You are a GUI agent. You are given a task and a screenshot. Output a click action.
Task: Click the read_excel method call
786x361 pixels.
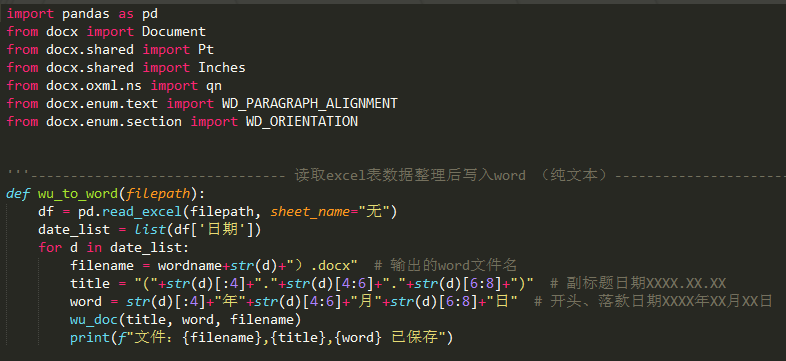click(142, 212)
